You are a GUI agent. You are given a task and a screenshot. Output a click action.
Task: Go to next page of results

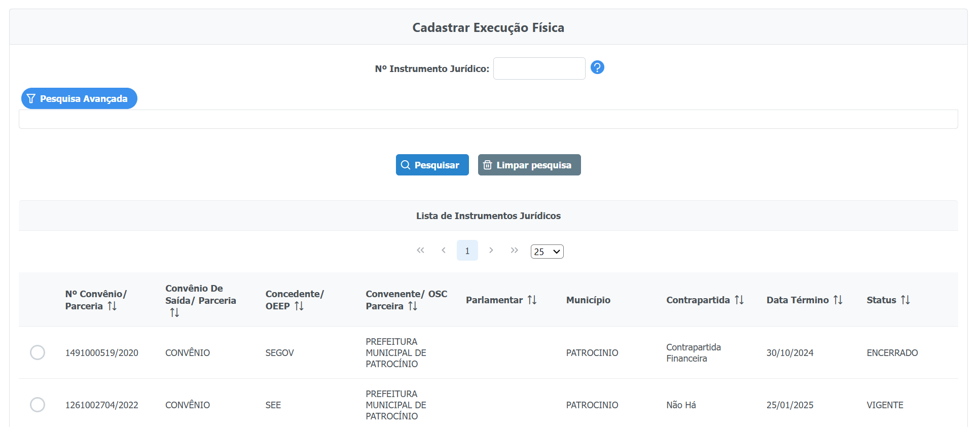(491, 251)
